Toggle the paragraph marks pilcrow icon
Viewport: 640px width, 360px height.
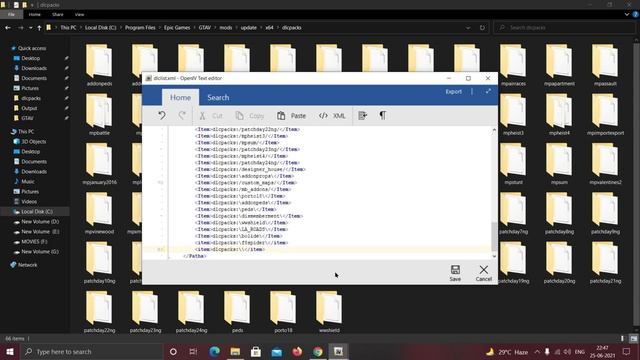[382, 116]
